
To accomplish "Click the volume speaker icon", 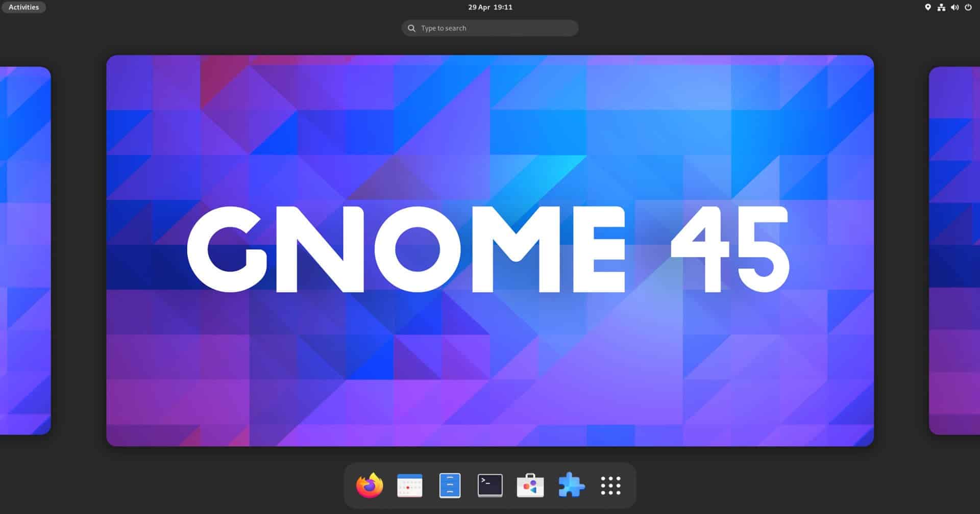I will (954, 7).
